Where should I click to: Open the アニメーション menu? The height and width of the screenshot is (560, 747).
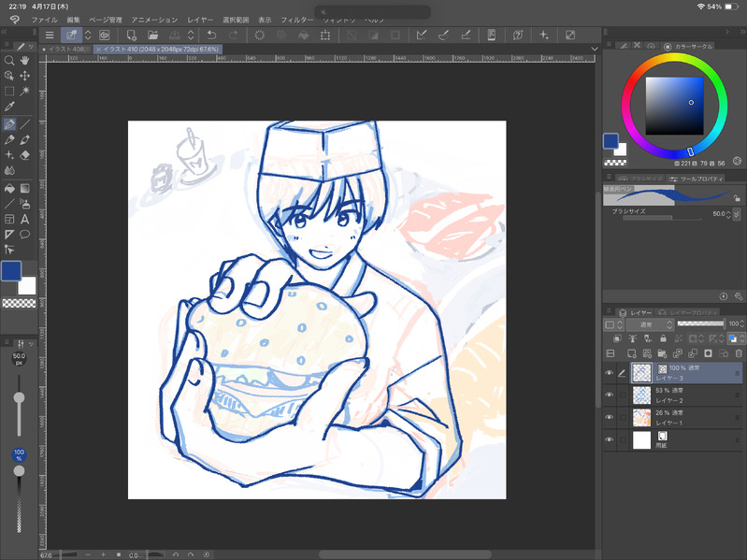coord(154,20)
